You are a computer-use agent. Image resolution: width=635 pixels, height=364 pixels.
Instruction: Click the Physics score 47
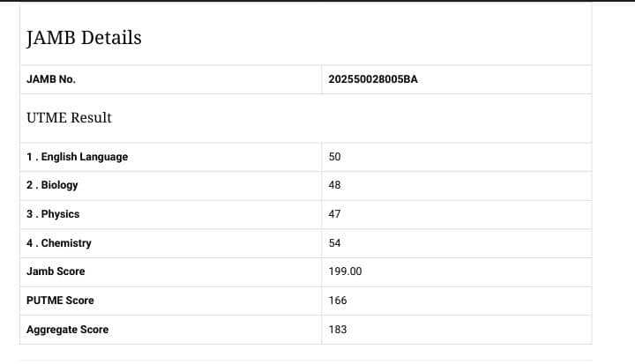click(x=334, y=214)
